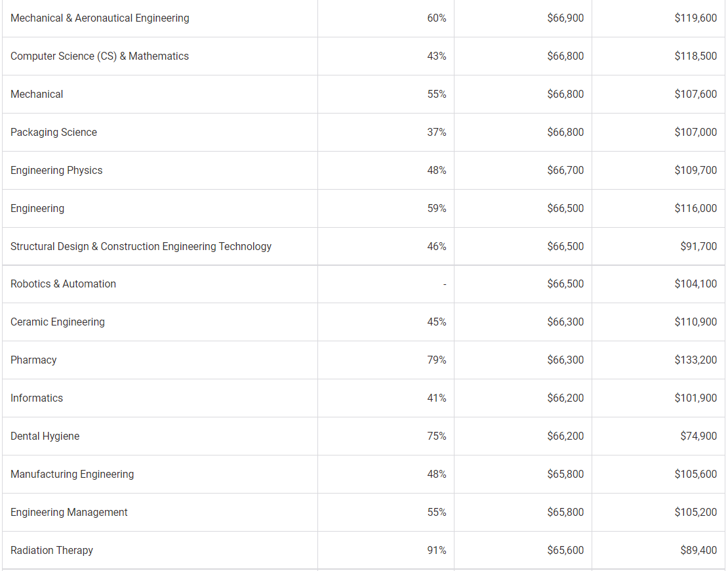This screenshot has height=571, width=728.
Task: Select Dental Hygiene's $74,900 pay value
Action: coord(698,436)
